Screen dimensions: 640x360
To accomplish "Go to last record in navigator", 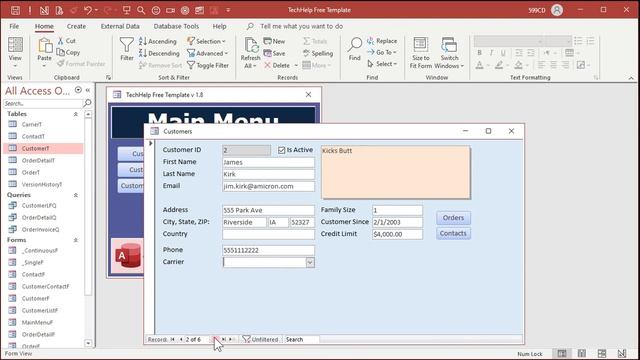I will click(224, 340).
